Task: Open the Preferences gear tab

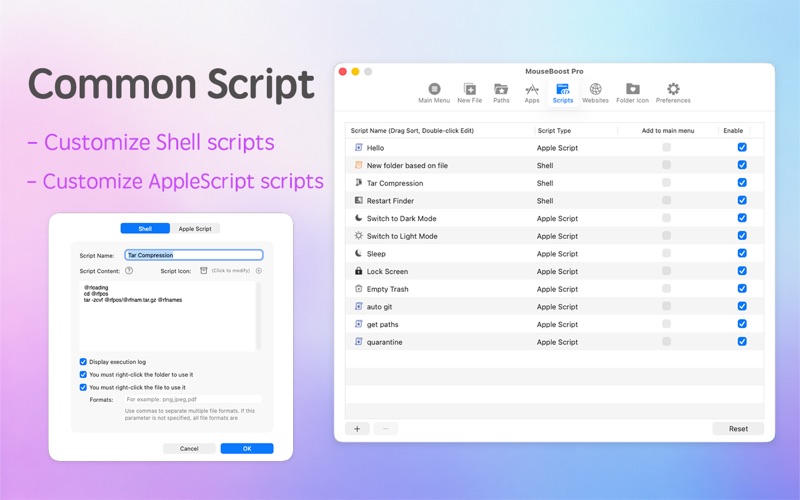Action: click(673, 93)
